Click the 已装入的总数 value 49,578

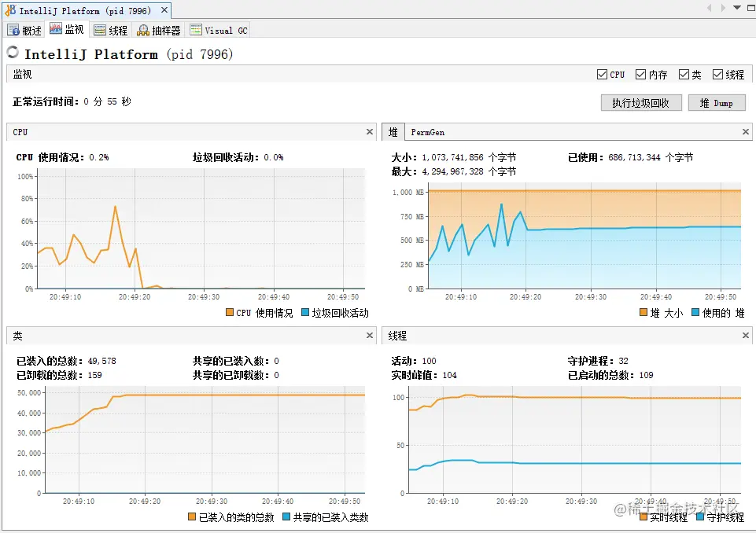click(x=101, y=361)
